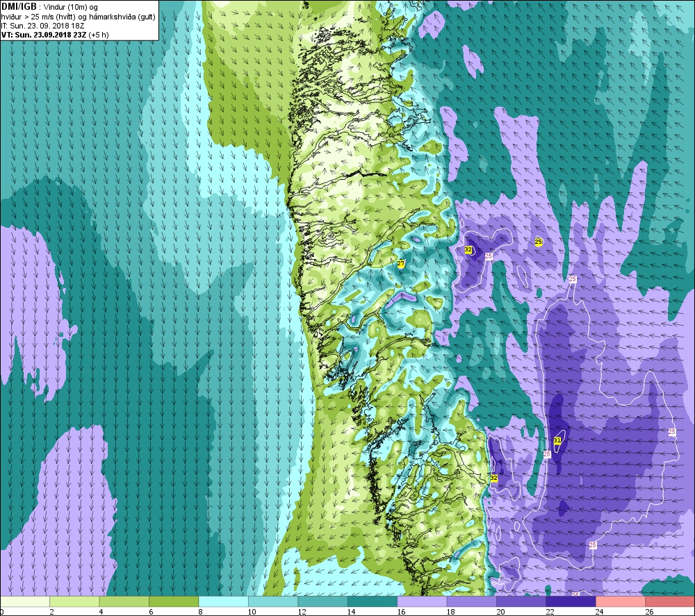Click the legend scale value '12'

[302, 612]
